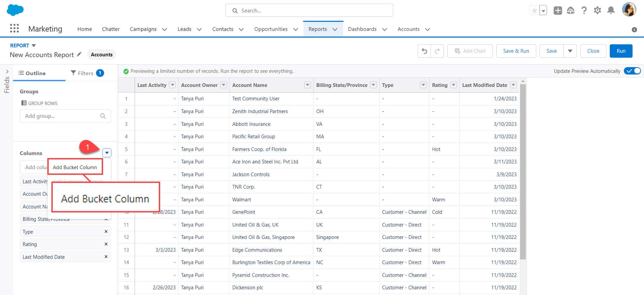644x295 pixels.
Task: Click the Save & Run button
Action: [516, 51]
